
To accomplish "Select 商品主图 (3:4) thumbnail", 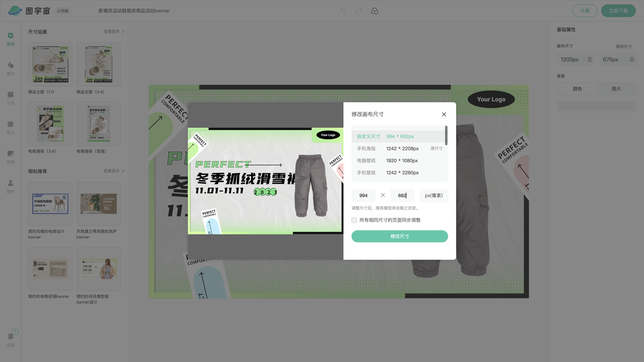I will click(98, 64).
